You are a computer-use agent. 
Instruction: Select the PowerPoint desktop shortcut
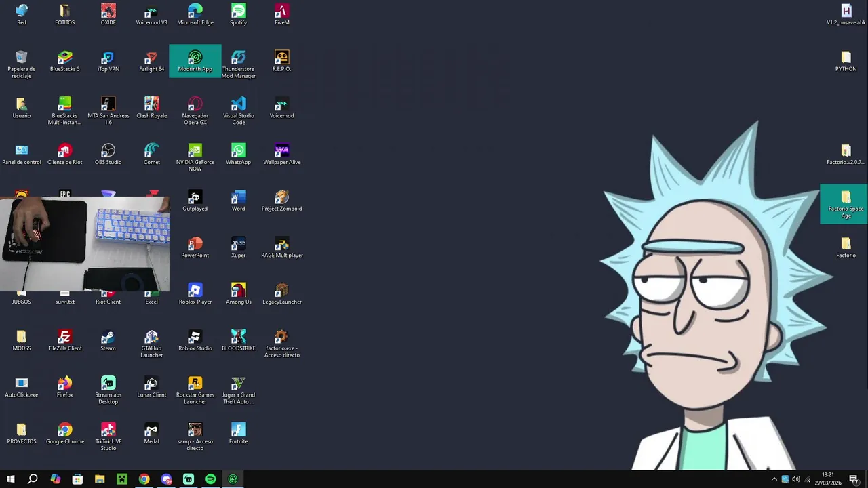click(195, 248)
